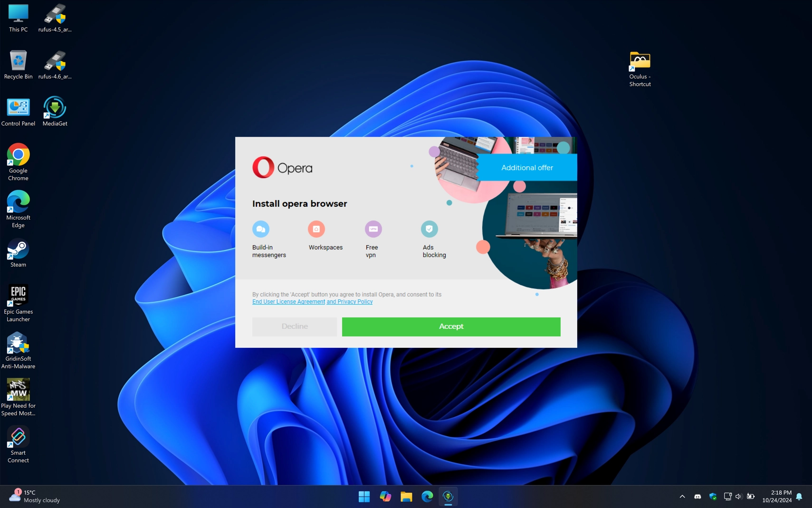812x508 pixels.
Task: Click the Mostly cloudy weather widget
Action: [x=33, y=496]
